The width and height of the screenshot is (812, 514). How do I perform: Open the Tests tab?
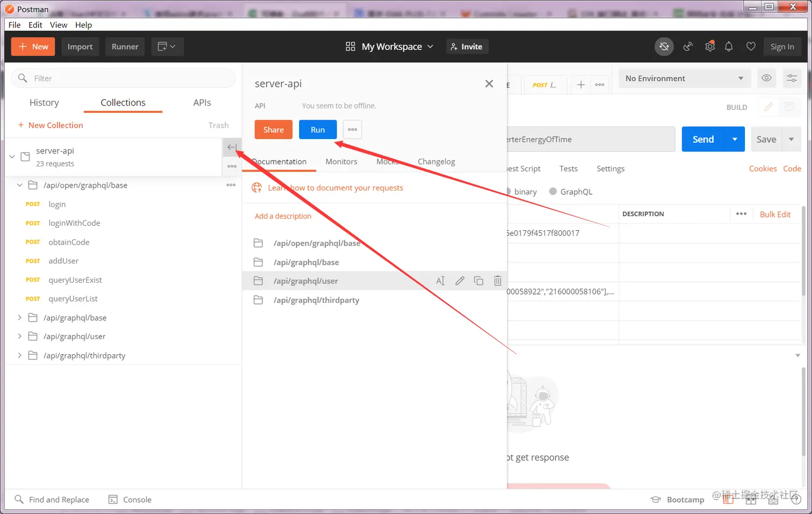click(x=568, y=168)
